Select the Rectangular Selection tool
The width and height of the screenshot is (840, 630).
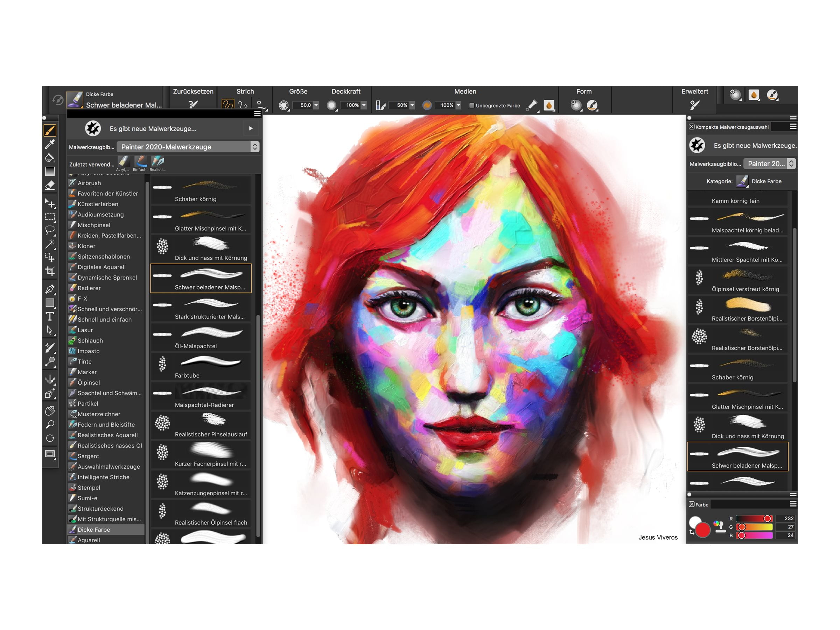point(50,217)
